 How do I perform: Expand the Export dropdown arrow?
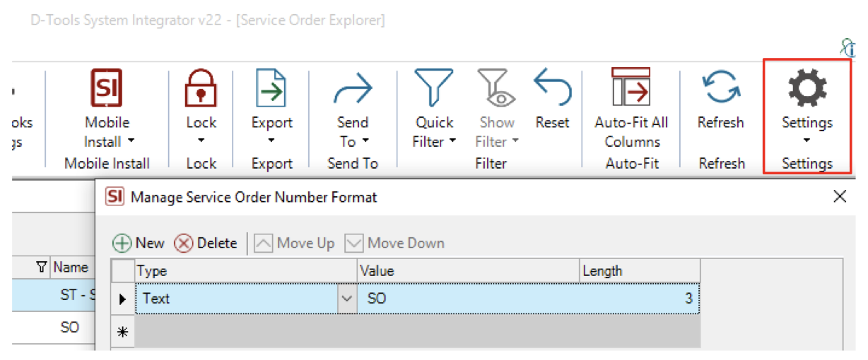coord(271,140)
